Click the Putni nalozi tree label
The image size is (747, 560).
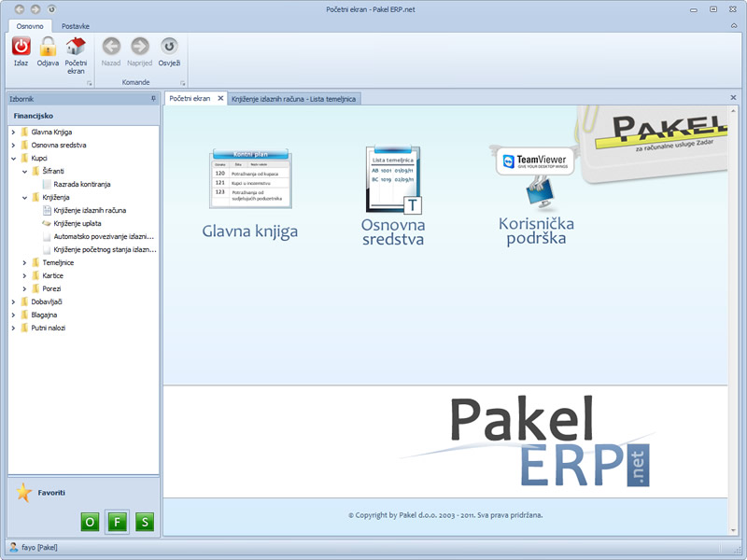coord(49,328)
